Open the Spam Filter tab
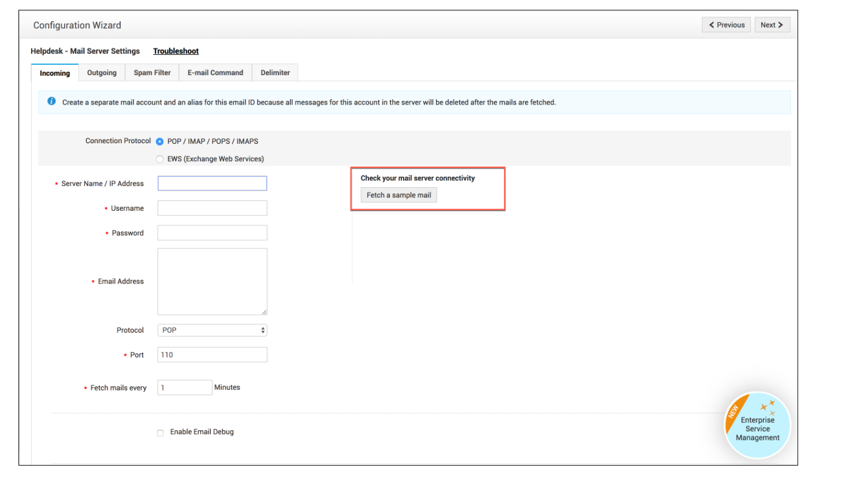This screenshot has width=868, height=480. [x=152, y=73]
